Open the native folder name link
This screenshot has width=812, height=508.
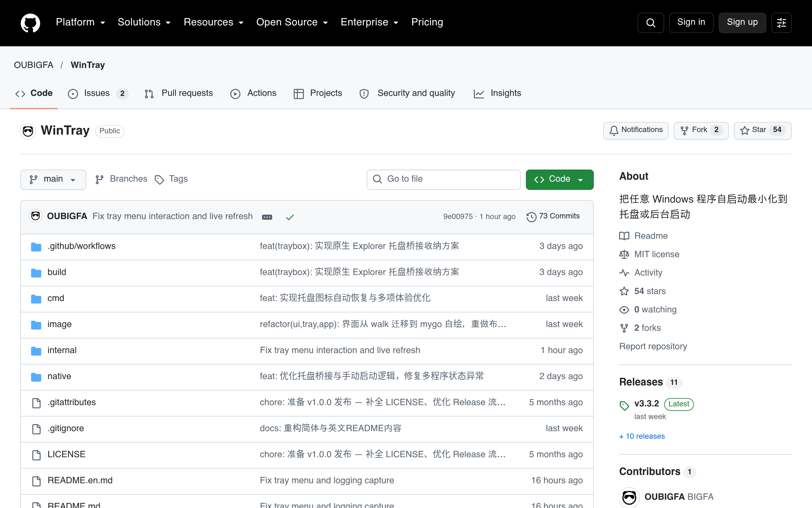point(59,377)
